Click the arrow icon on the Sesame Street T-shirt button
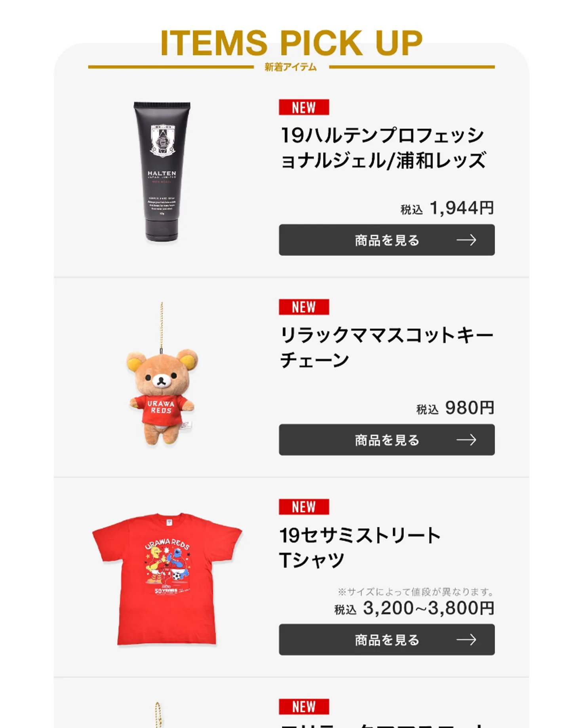The width and height of the screenshot is (582, 728). click(x=466, y=639)
